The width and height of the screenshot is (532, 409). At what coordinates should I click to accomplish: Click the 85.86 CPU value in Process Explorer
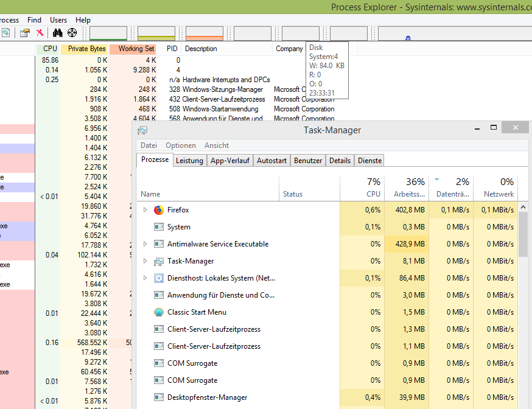(50, 60)
